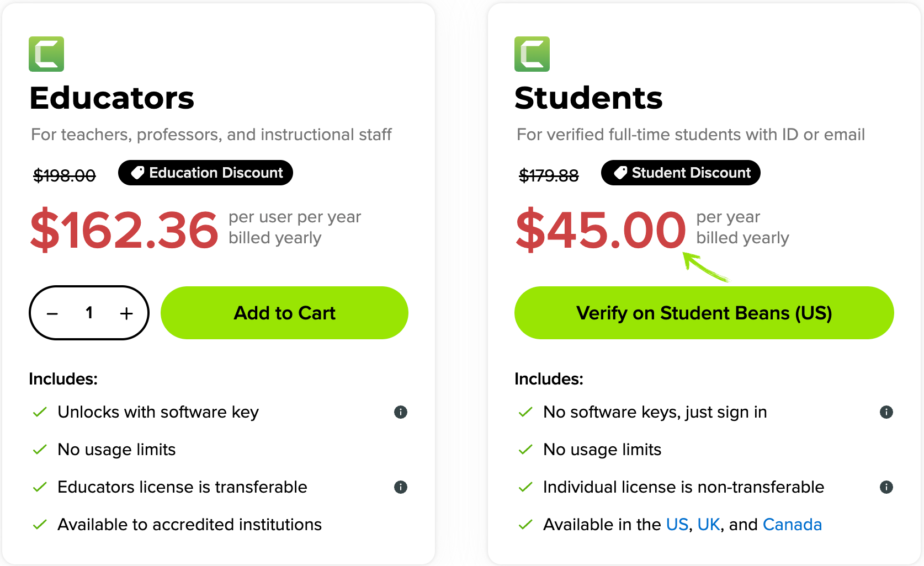Click the tag icon in Education Discount badge
Image resolution: width=924 pixels, height=566 pixels.
pos(137,173)
